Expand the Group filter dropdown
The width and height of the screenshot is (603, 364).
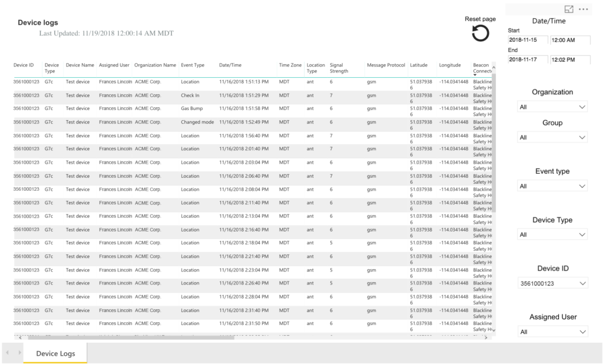tap(551, 137)
